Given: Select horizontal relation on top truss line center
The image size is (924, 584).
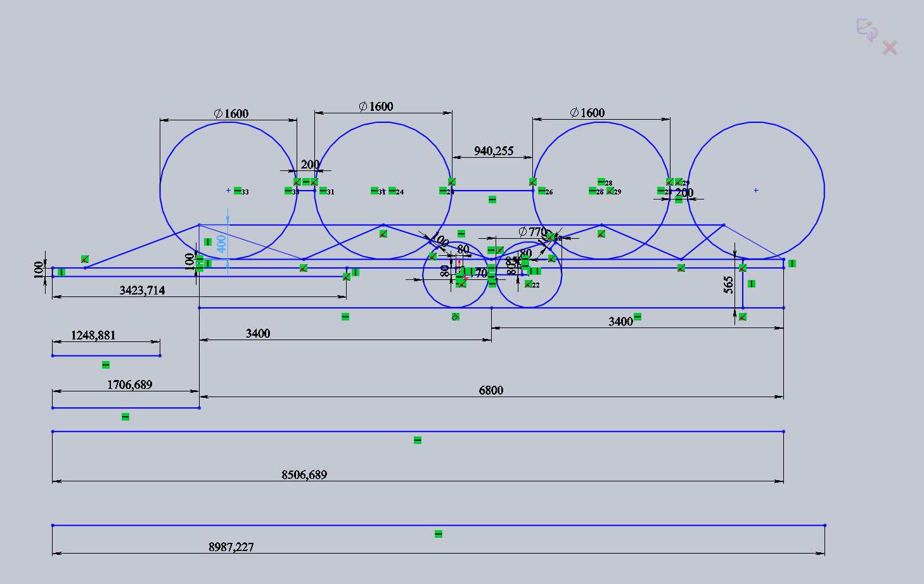Looking at the screenshot, I should [461, 234].
